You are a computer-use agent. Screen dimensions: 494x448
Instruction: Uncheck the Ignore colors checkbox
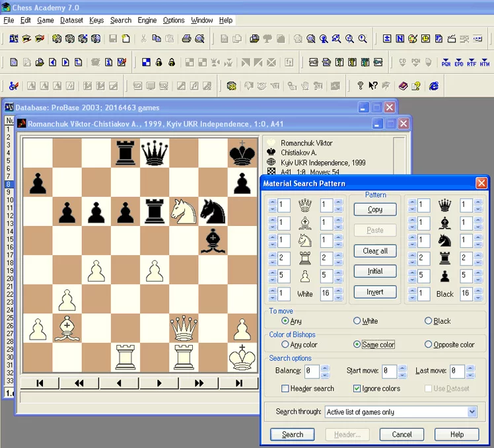point(357,389)
